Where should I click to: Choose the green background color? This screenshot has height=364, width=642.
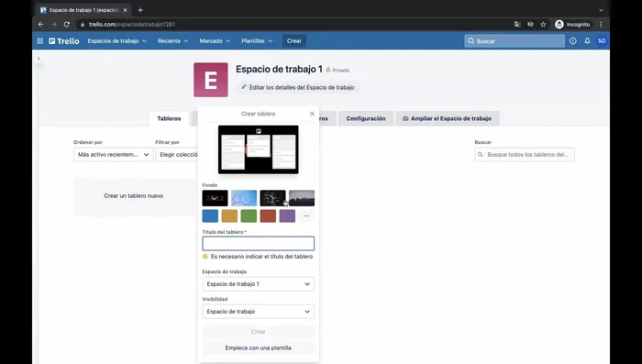point(249,215)
